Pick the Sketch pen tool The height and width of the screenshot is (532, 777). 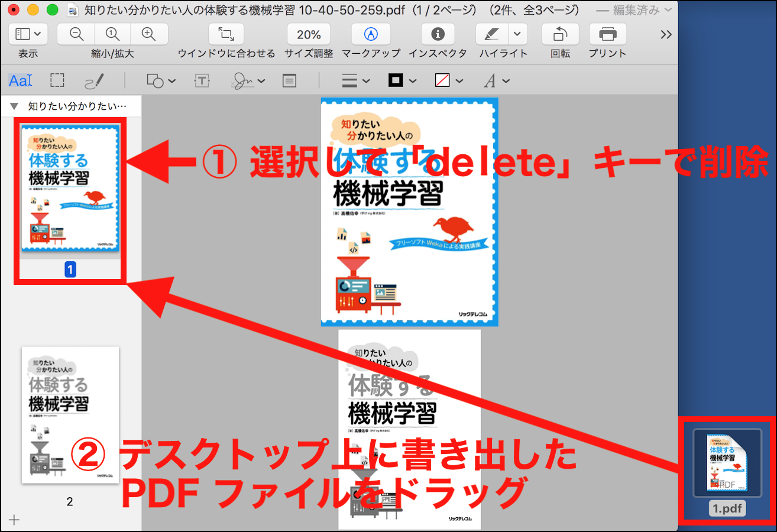coord(95,80)
